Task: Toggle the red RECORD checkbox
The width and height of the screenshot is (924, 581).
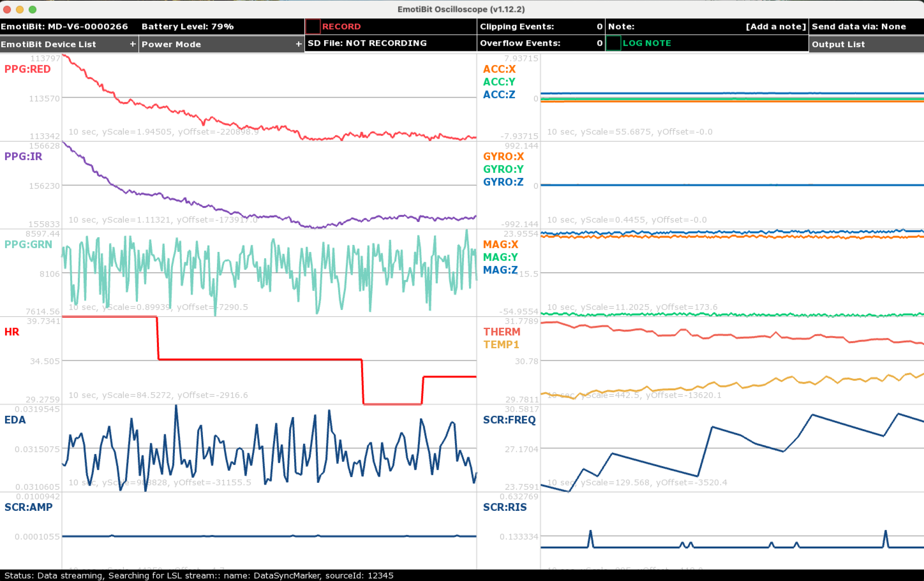Action: pyautogui.click(x=312, y=27)
